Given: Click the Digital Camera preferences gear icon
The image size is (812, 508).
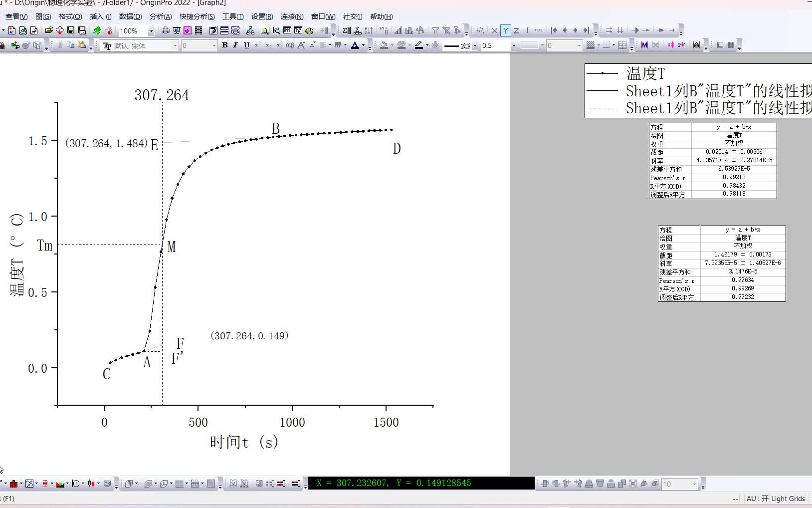Looking at the screenshot, I should (x=309, y=30).
